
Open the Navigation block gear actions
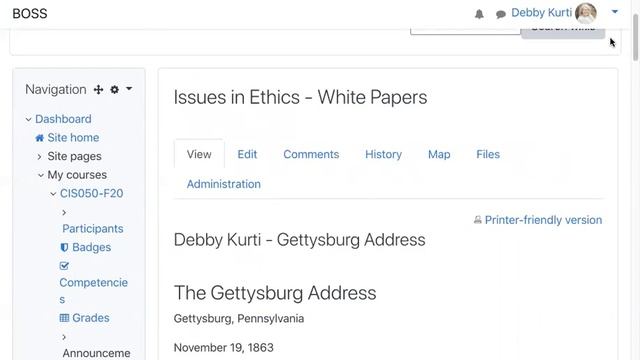[x=115, y=89]
